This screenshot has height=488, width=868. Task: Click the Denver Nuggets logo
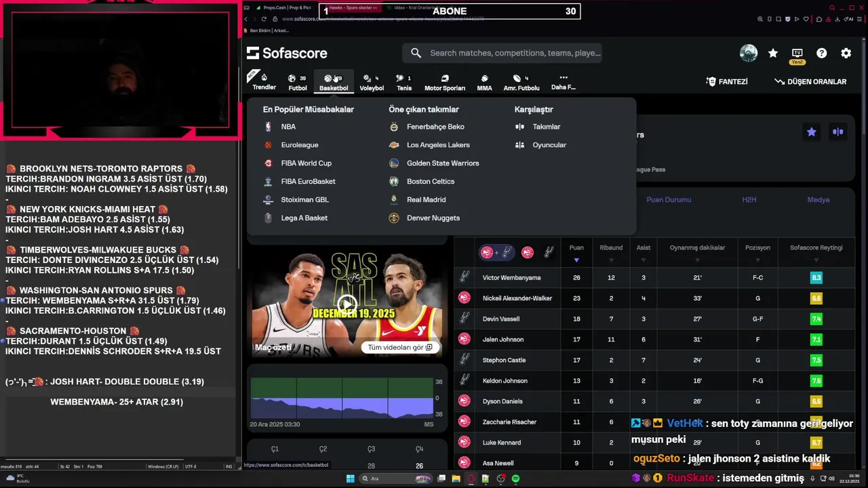point(394,218)
